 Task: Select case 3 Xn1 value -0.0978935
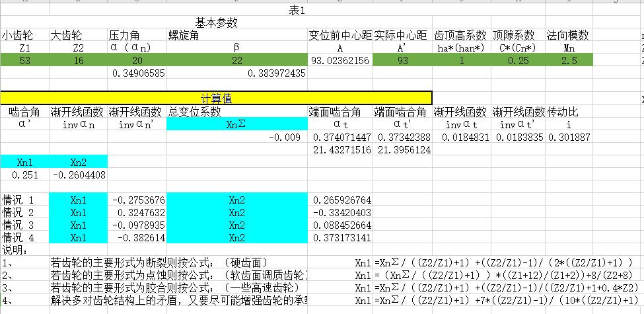tap(137, 225)
